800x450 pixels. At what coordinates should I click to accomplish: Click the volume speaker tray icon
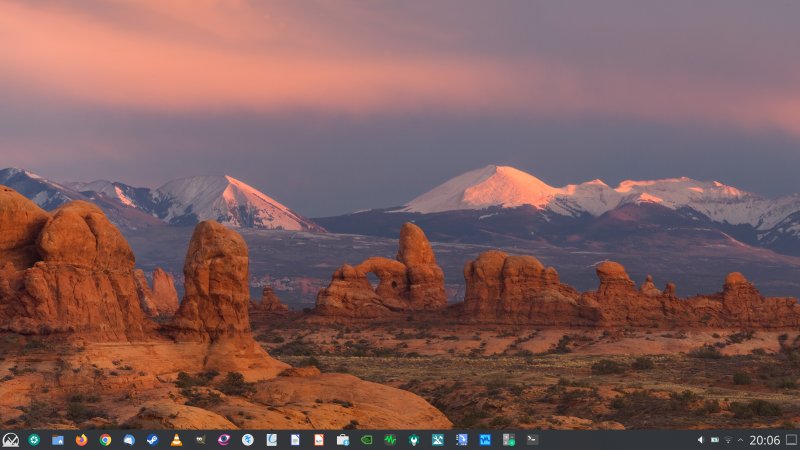(x=700, y=440)
